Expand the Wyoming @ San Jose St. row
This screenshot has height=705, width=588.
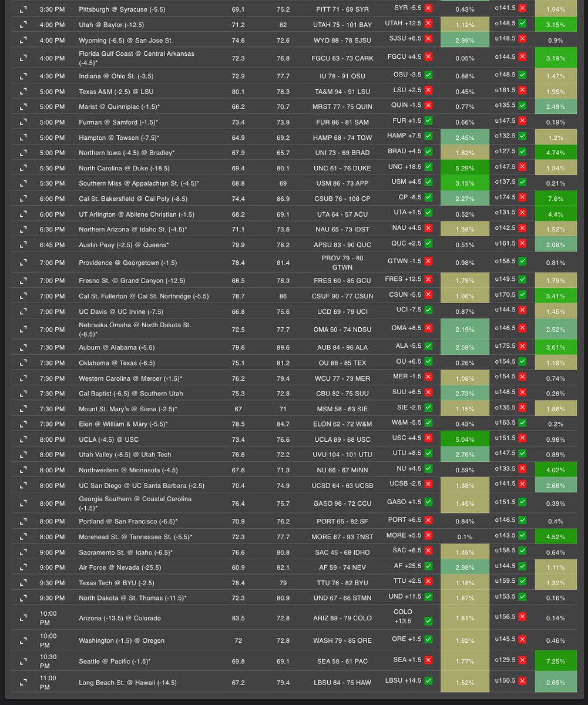pos(23,41)
